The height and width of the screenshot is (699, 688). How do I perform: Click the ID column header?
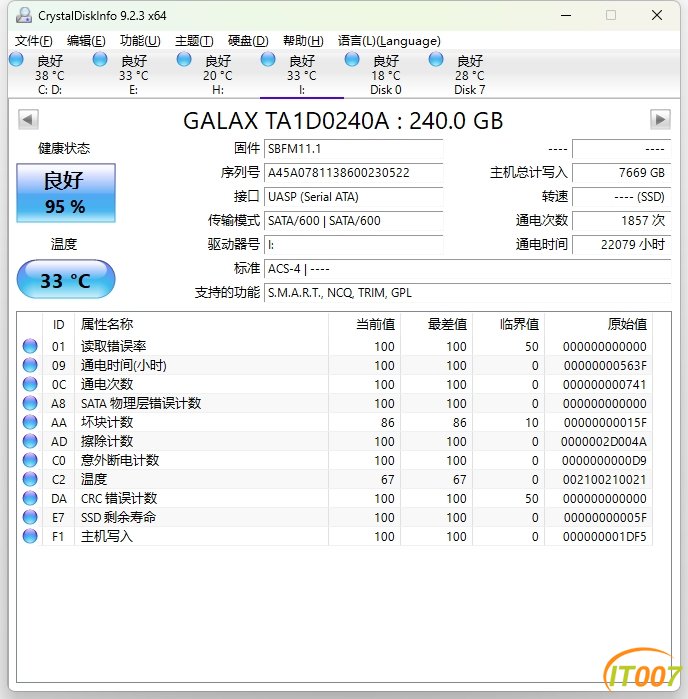point(58,325)
